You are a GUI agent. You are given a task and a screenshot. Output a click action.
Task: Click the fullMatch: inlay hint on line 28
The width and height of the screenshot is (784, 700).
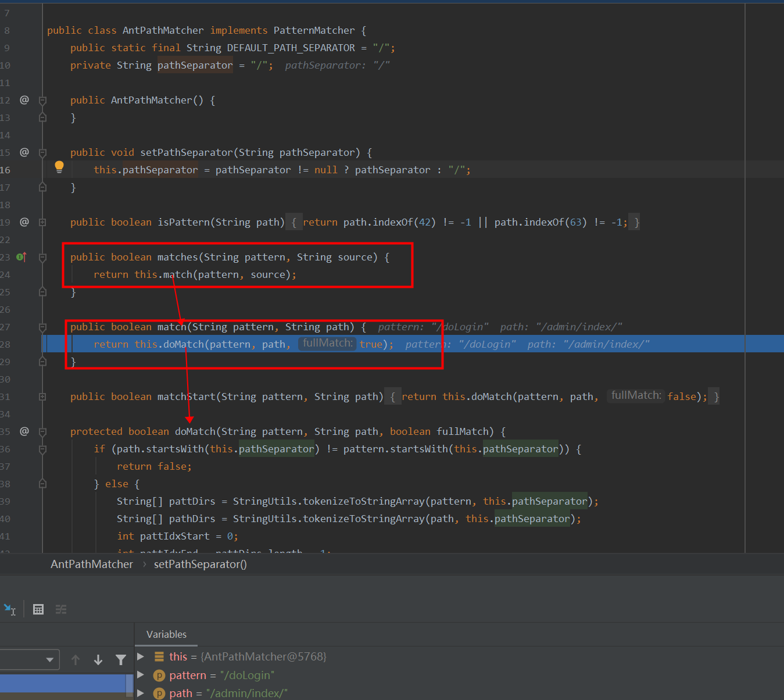click(x=327, y=343)
